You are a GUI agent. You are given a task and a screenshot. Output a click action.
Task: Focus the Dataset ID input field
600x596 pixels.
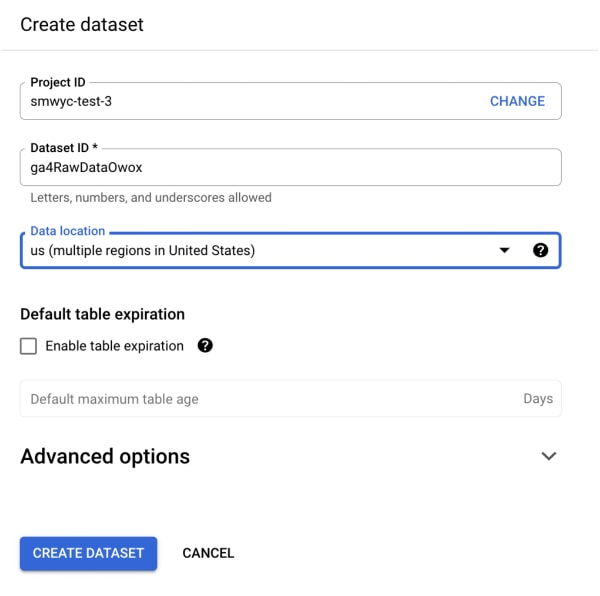click(x=290, y=168)
